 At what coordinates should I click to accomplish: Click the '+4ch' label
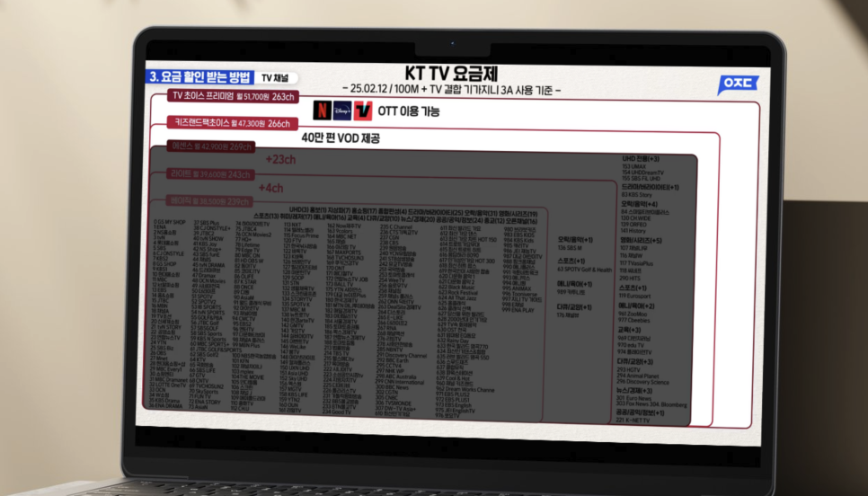click(270, 188)
